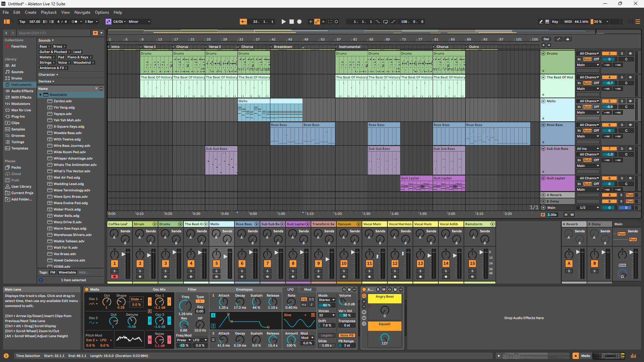This screenshot has height=362, width=644.
Task: Switch to the Mod tab in Wavetable
Action: [x=308, y=290]
